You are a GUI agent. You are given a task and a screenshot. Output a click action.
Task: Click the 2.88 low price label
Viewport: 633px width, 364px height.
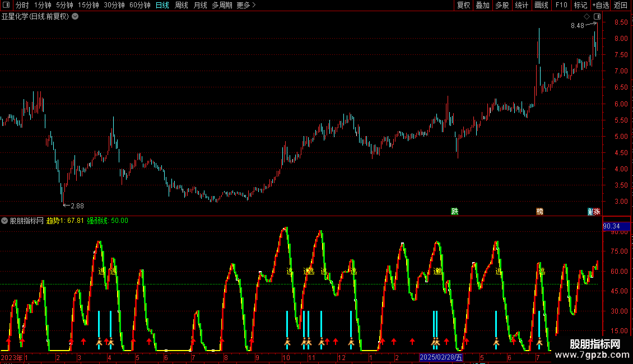77,206
